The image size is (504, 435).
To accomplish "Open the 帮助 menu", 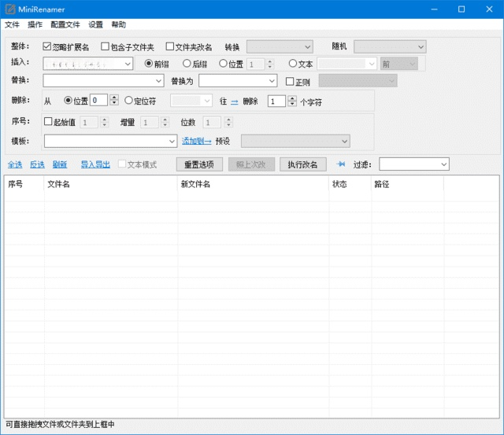I will point(118,24).
